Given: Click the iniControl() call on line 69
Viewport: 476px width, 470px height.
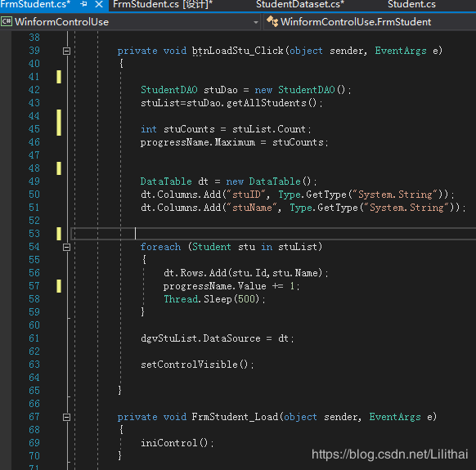Looking at the screenshot, I should pyautogui.click(x=177, y=443).
